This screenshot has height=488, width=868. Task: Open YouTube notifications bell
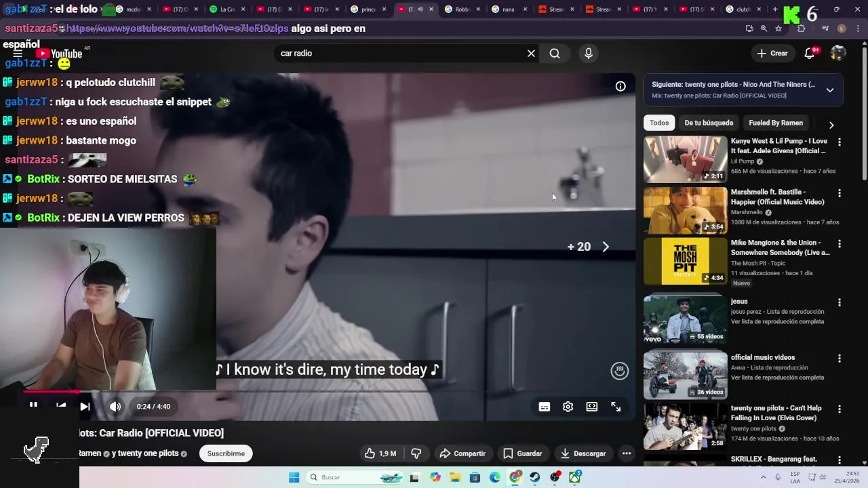click(x=810, y=54)
